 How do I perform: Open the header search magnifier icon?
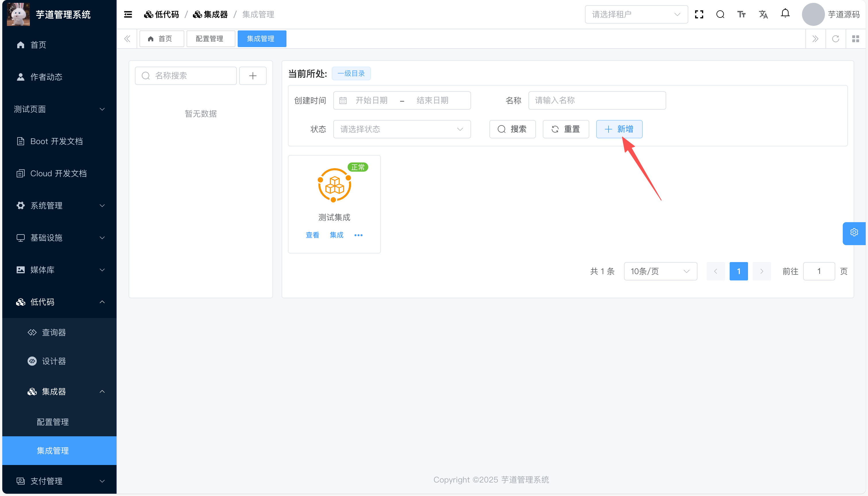(x=720, y=14)
